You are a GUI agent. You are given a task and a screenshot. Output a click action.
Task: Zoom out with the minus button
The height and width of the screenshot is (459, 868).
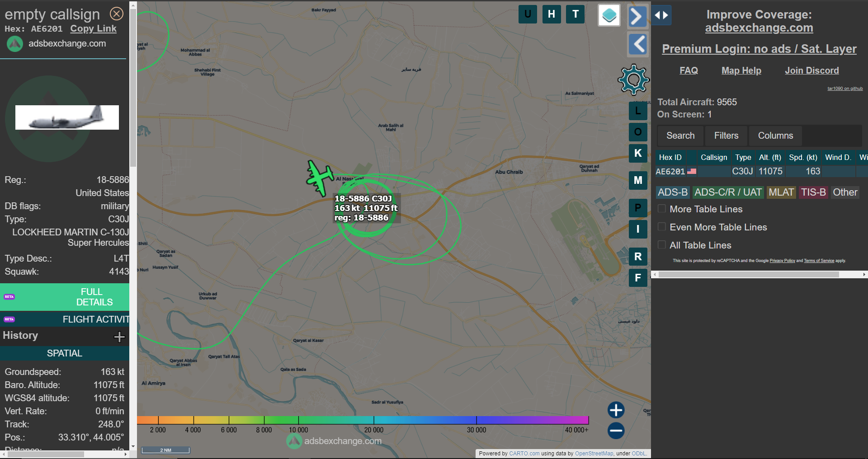pos(616,431)
